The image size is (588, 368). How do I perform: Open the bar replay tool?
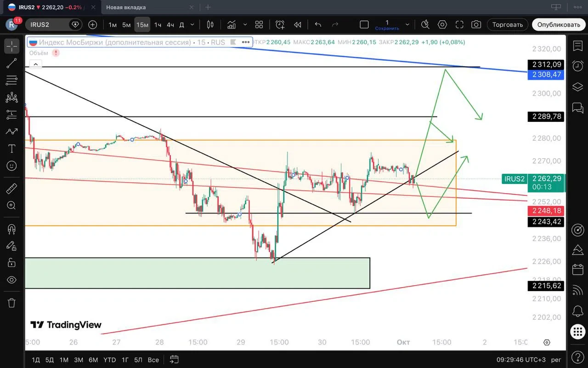(x=298, y=24)
